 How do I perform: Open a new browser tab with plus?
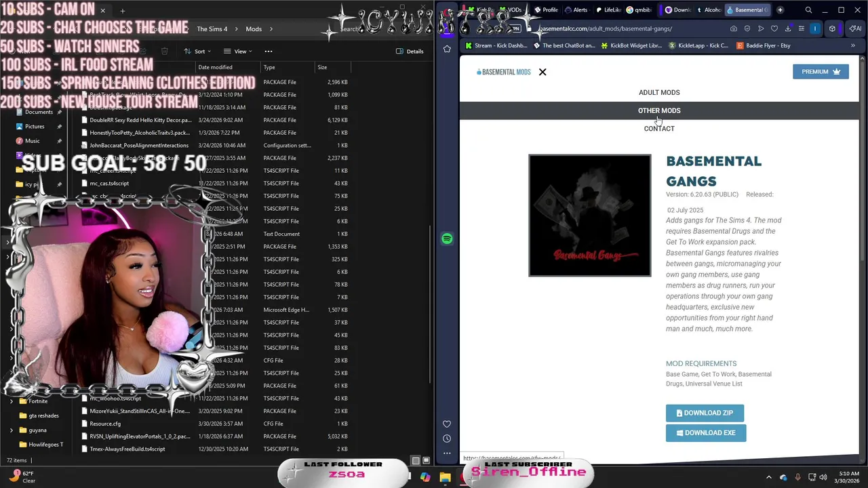[780, 10]
